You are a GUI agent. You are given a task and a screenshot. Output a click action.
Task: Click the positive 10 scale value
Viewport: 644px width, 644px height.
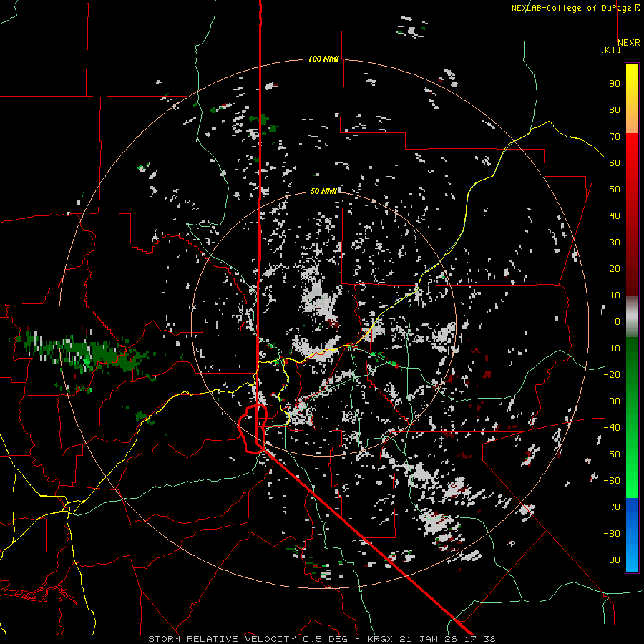[x=615, y=296]
